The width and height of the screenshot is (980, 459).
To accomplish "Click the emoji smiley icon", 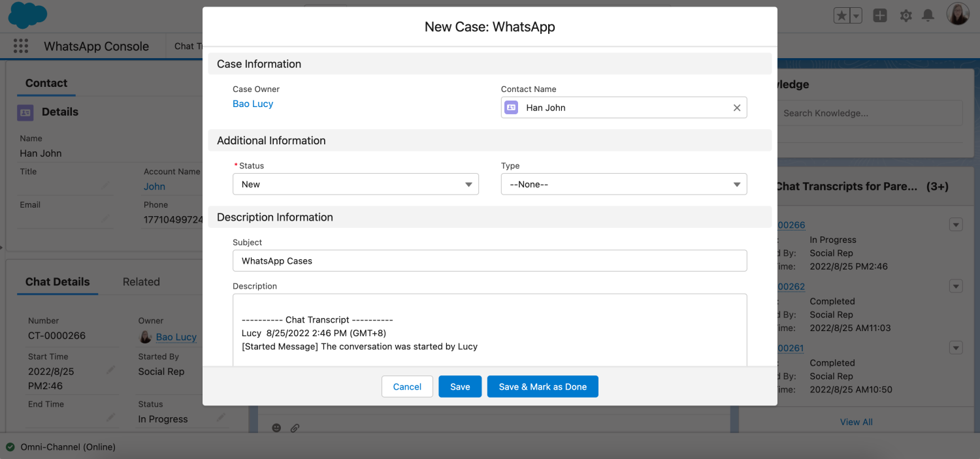I will (x=276, y=428).
